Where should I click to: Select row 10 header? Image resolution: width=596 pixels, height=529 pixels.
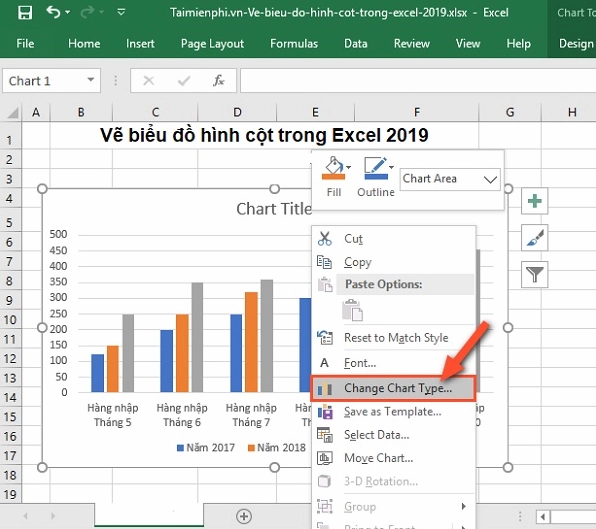[10, 320]
